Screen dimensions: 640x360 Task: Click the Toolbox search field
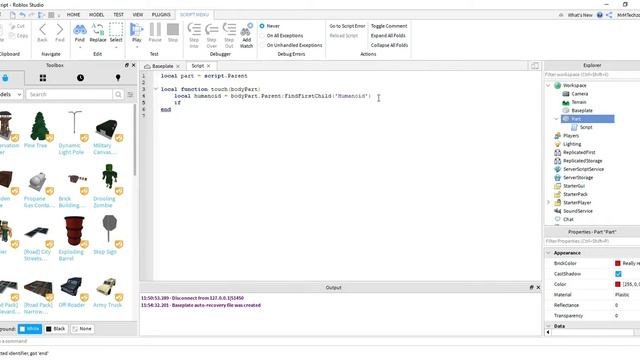tap(69, 94)
